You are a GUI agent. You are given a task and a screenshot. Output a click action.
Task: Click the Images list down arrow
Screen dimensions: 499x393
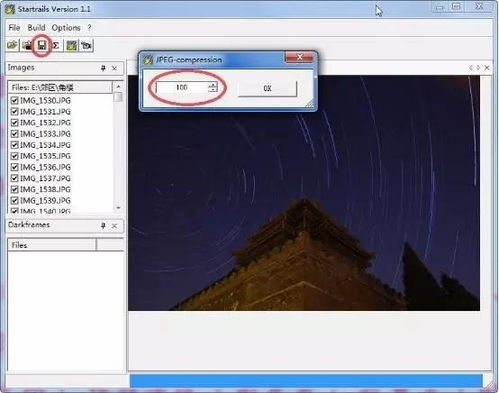point(118,208)
